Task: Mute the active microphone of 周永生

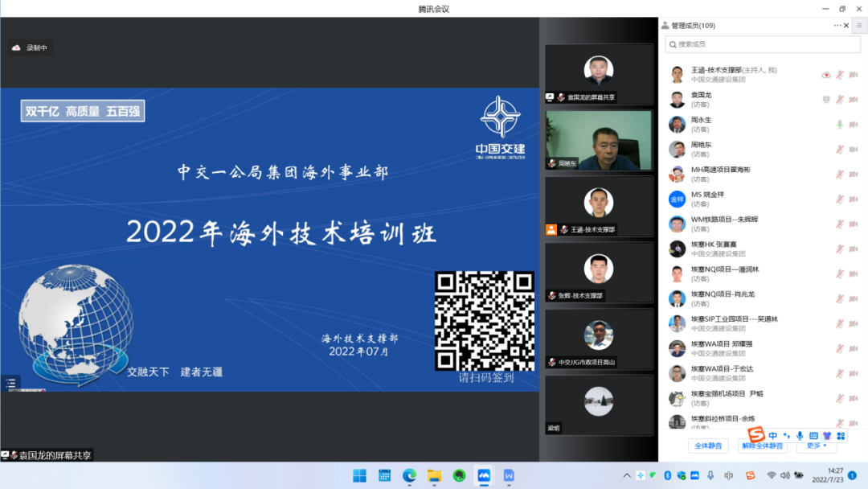Action: (840, 125)
